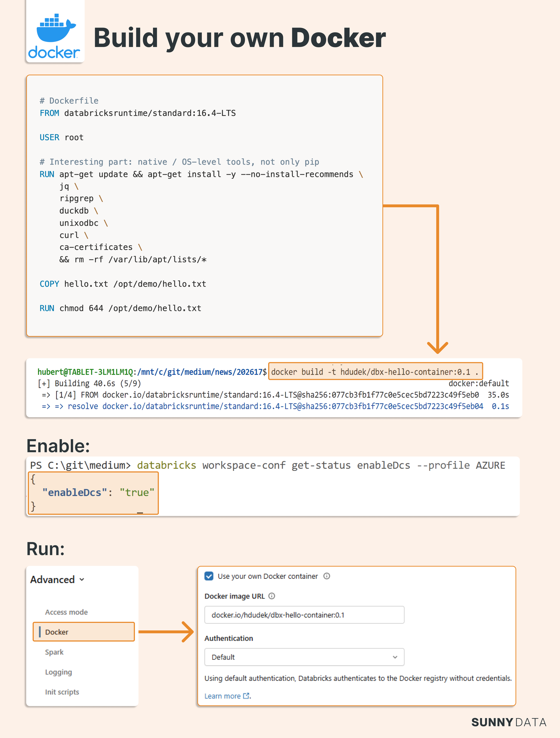Click RUN chmod 644 line
This screenshot has width=560, height=738.
point(120,308)
